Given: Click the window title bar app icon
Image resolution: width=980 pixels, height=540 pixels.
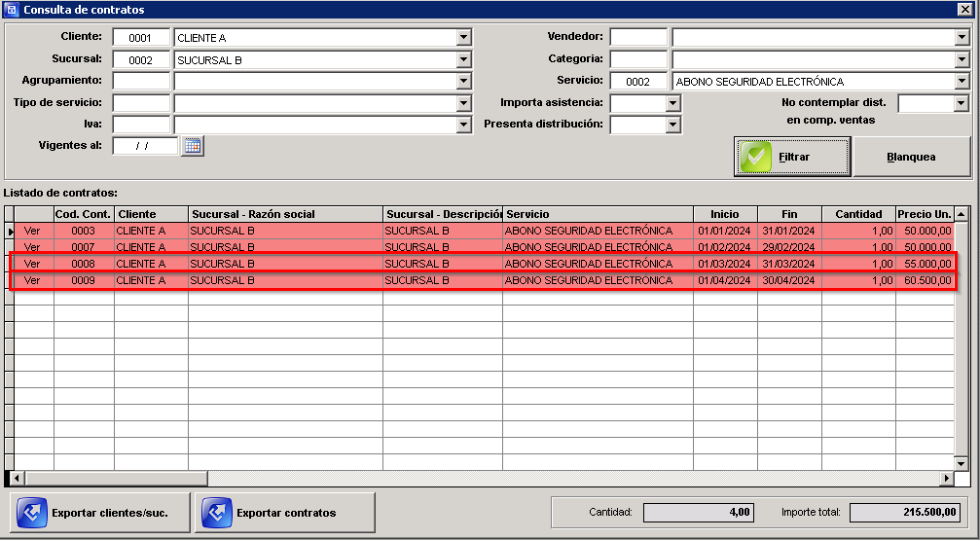Looking at the screenshot, I should point(12,10).
